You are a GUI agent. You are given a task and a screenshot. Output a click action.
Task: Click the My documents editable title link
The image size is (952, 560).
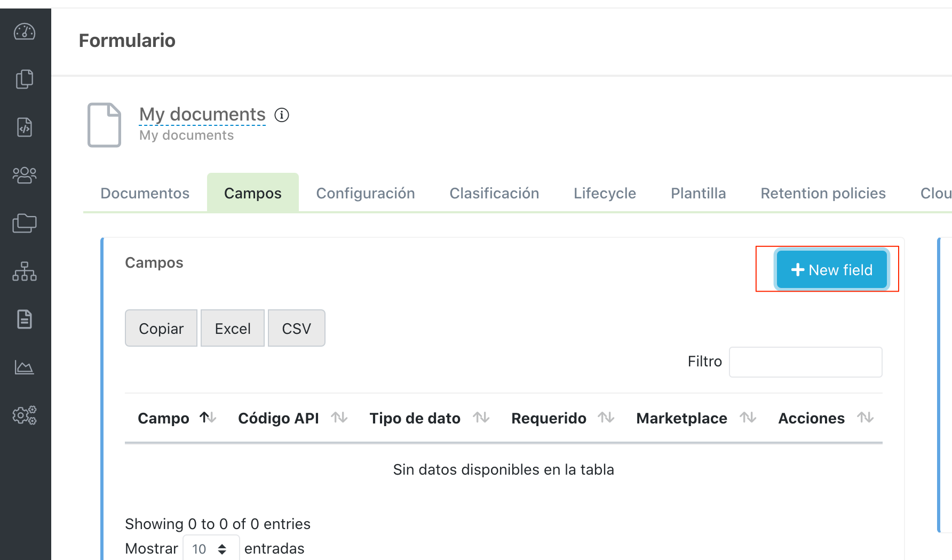pos(202,115)
